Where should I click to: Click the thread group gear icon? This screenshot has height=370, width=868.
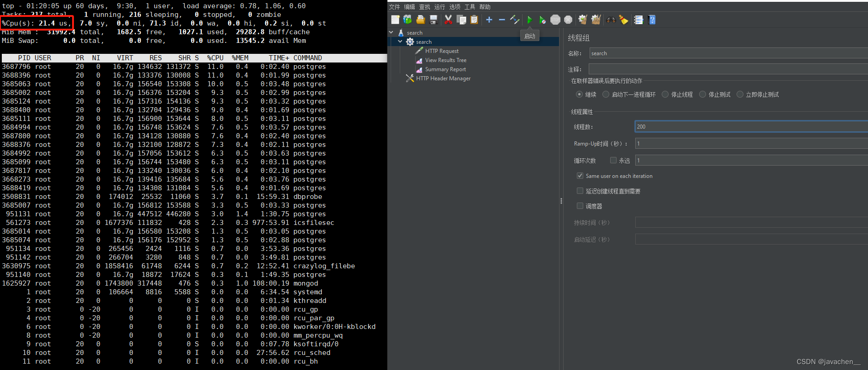410,42
